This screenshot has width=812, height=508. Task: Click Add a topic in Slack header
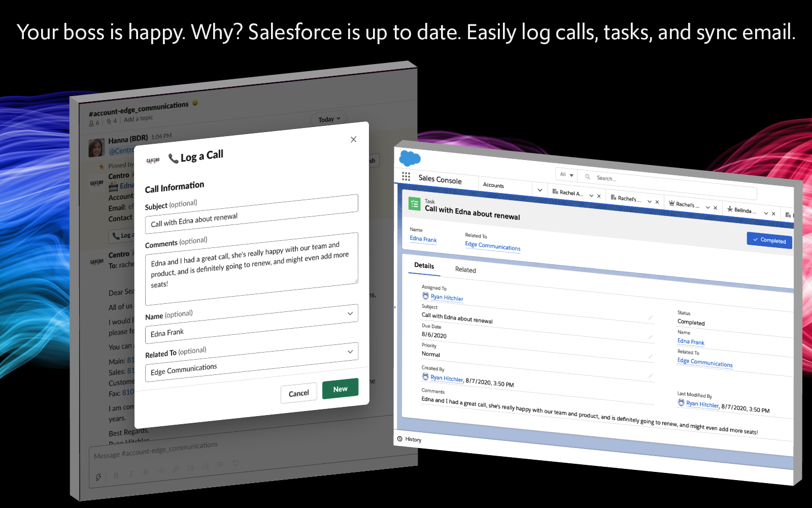pos(138,119)
